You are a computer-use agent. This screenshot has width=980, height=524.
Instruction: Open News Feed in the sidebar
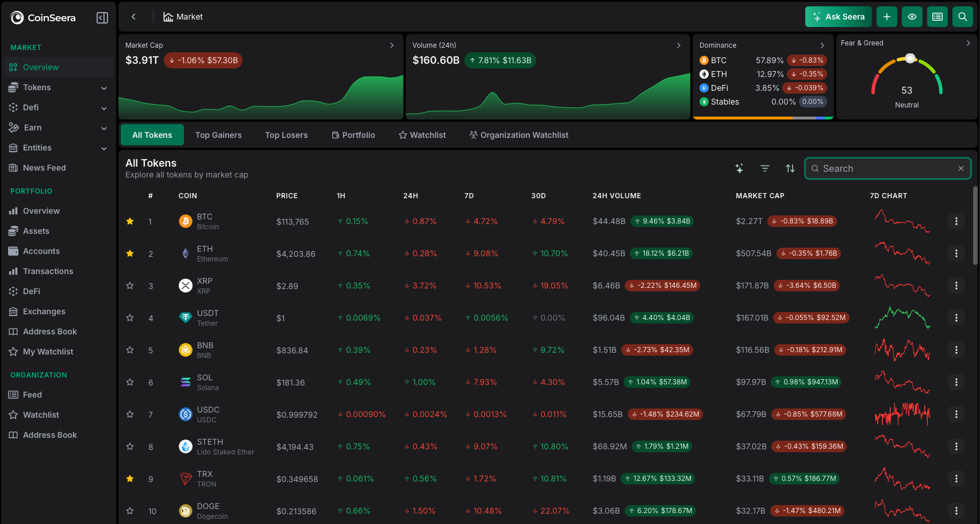pyautogui.click(x=58, y=168)
